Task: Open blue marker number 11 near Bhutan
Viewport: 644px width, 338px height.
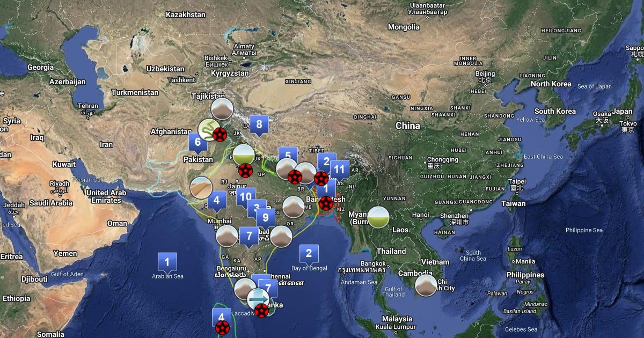Action: (339, 171)
